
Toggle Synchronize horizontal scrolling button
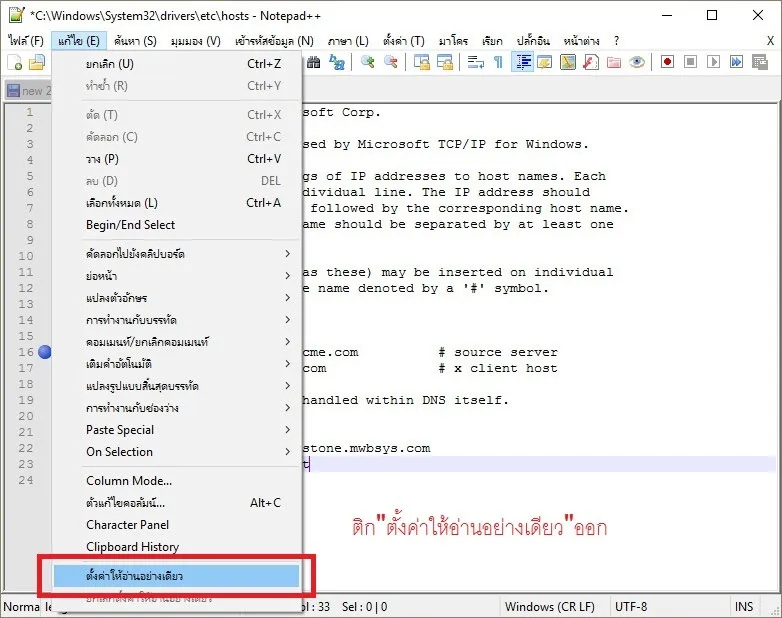coord(445,62)
